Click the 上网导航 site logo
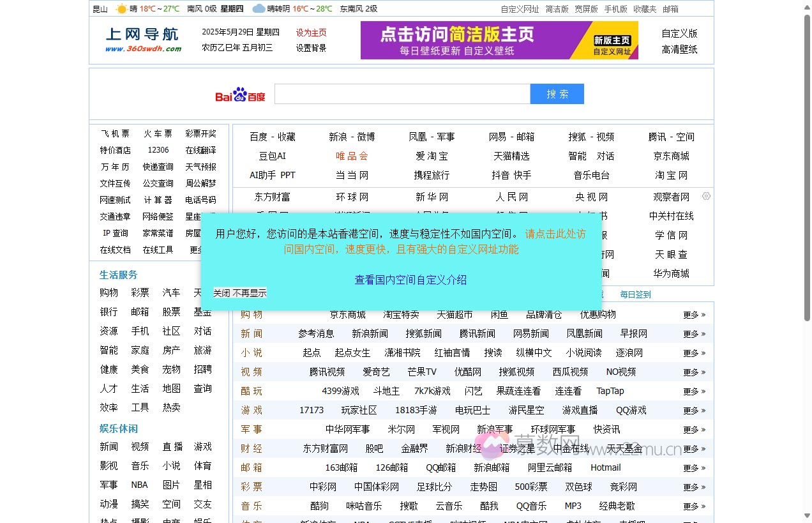This screenshot has height=523, width=812. click(x=141, y=38)
